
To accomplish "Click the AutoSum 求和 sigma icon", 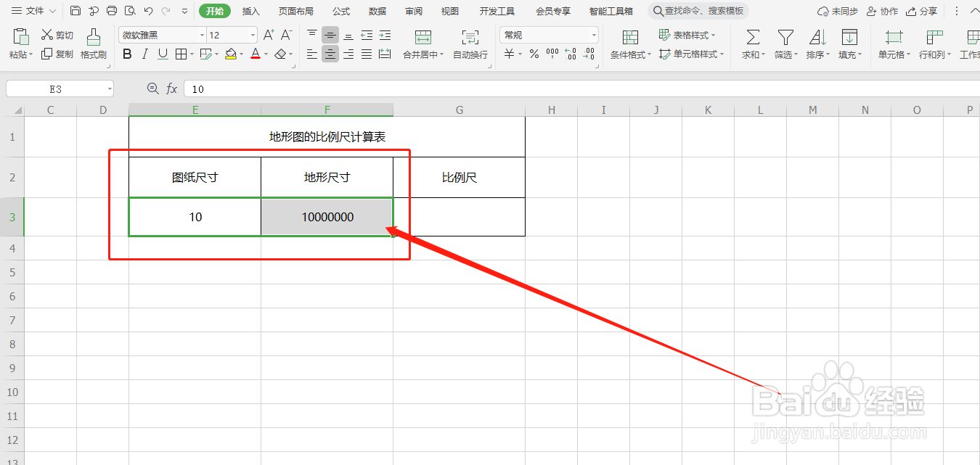I will click(x=754, y=37).
